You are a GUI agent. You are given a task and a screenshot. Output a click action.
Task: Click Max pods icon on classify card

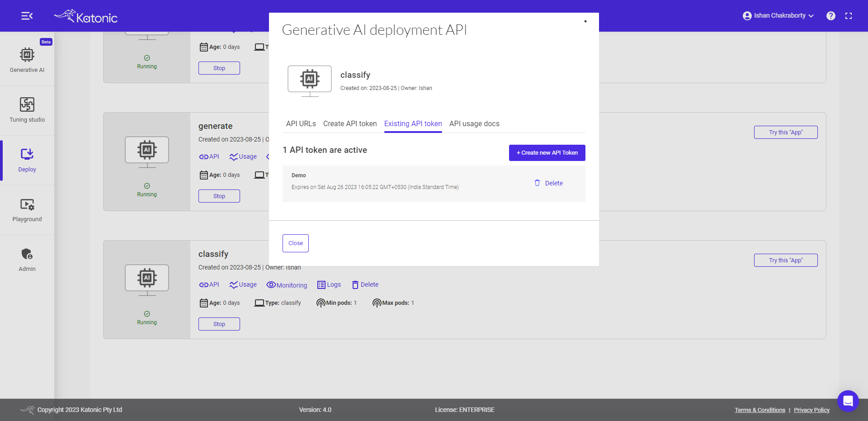[x=377, y=303]
